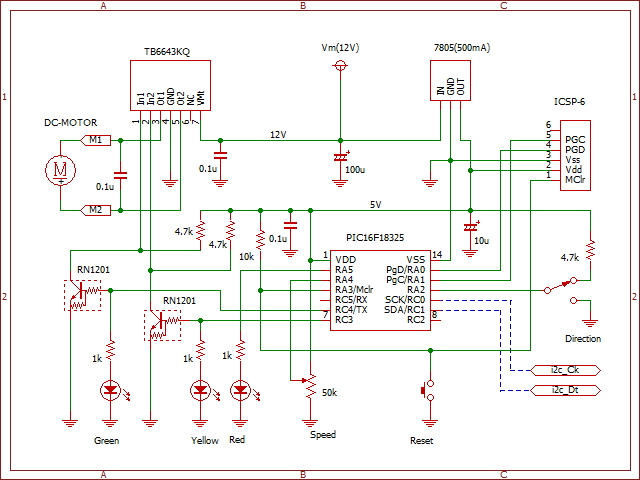The width and height of the screenshot is (640, 480).
Task: Click the RA3/Mclr pin label
Action: point(354,290)
